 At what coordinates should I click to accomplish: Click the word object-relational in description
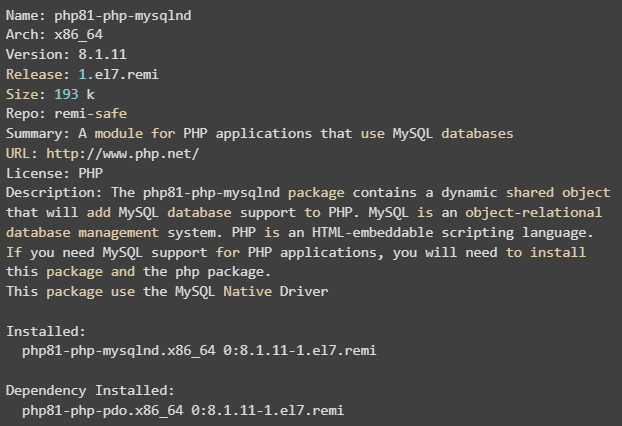point(535,212)
